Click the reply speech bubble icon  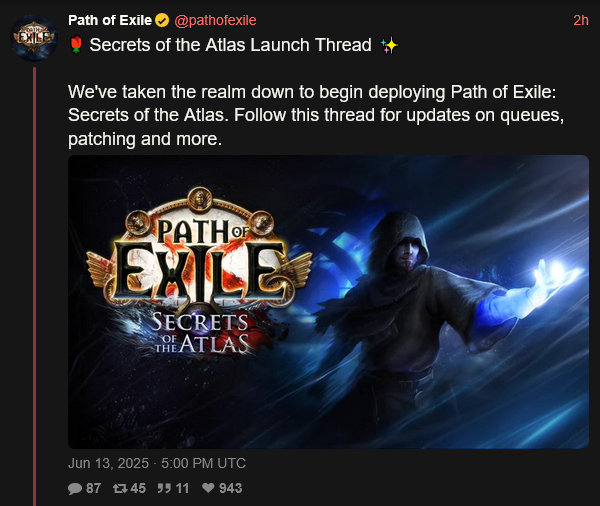(75, 488)
